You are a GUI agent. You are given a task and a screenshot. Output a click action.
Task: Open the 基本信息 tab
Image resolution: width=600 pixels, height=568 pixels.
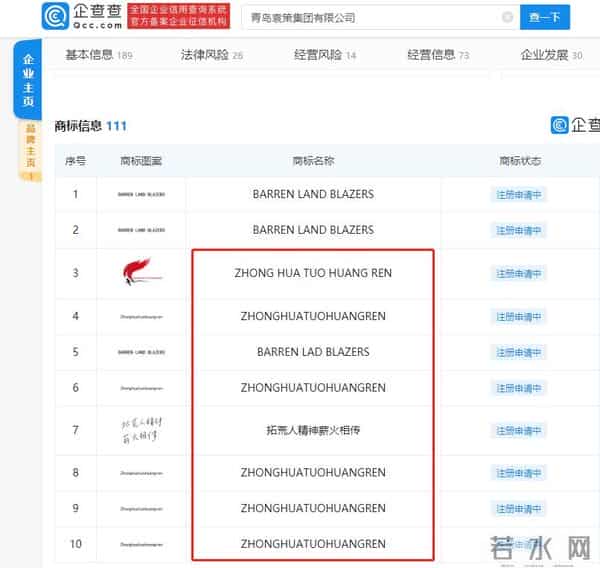click(98, 55)
